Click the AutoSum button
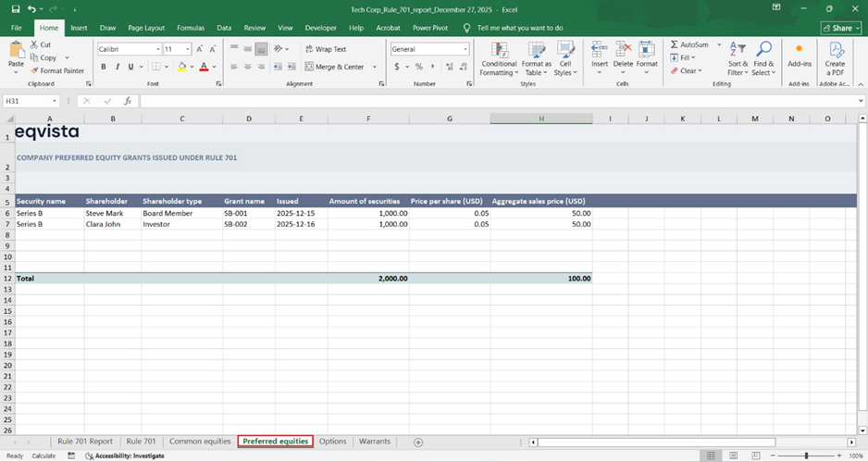The width and height of the screenshot is (868, 462). click(x=690, y=44)
